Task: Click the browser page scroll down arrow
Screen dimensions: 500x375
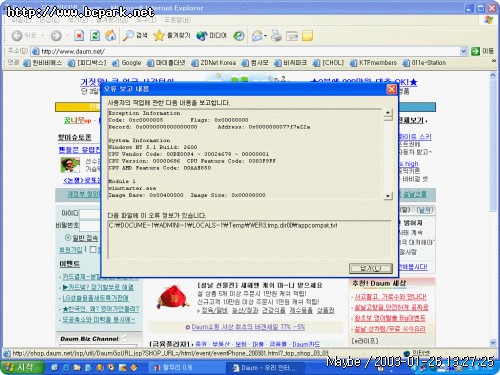Action: pyautogui.click(x=493, y=342)
